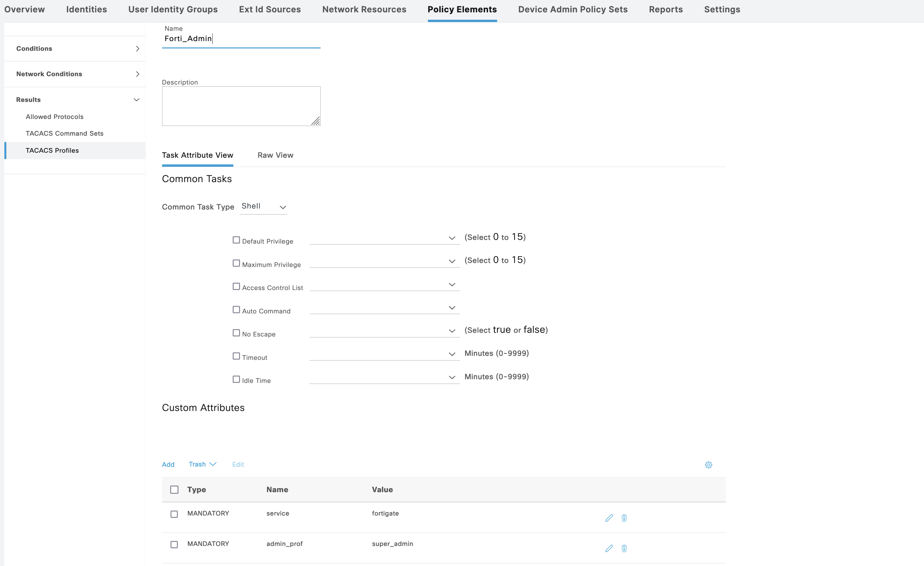Switch to the Raw View tab
The image size is (924, 566).
click(x=275, y=155)
